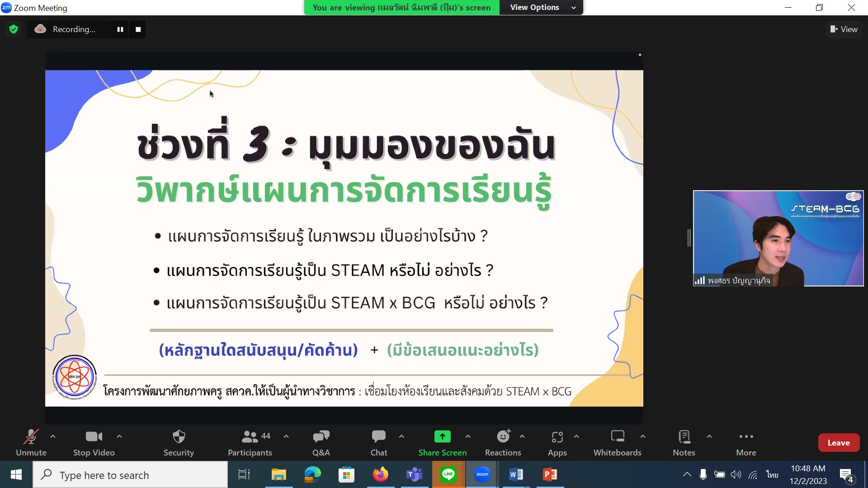This screenshot has width=868, height=488.
Task: Stop the meeting recording
Action: pos(138,29)
